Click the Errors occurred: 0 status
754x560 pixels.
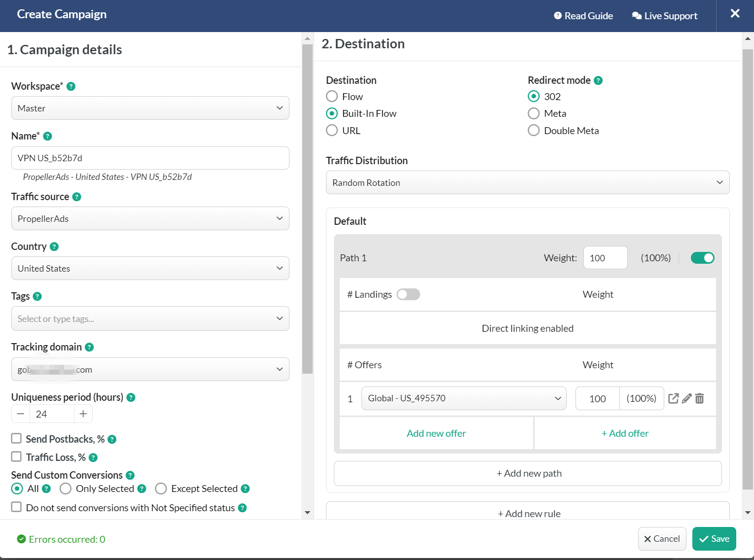click(61, 539)
